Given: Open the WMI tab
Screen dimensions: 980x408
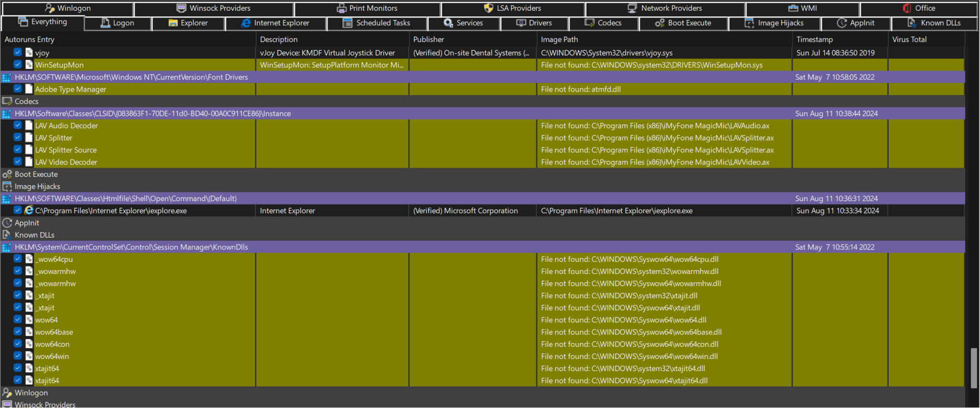Looking at the screenshot, I should point(803,8).
